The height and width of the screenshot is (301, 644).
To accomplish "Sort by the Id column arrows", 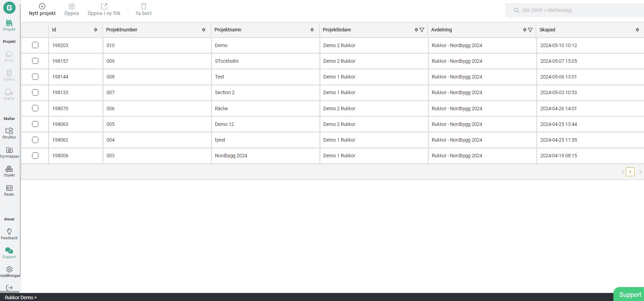I will click(x=96, y=30).
